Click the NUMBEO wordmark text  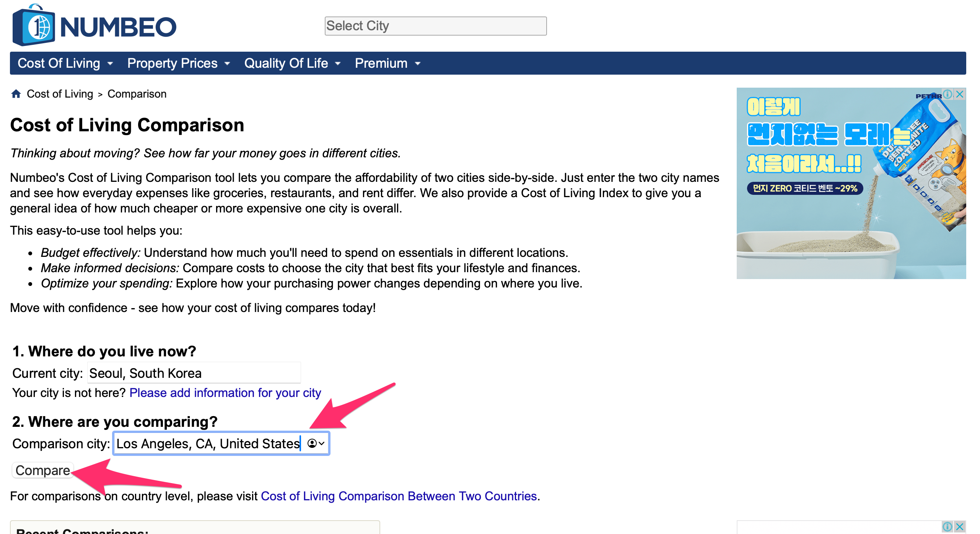coord(118,28)
